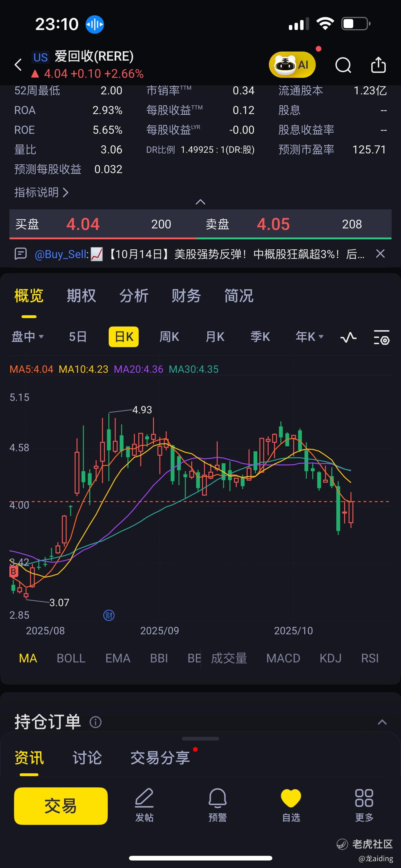Select the EMA indicator
Image resolution: width=401 pixels, height=868 pixels.
[118, 658]
